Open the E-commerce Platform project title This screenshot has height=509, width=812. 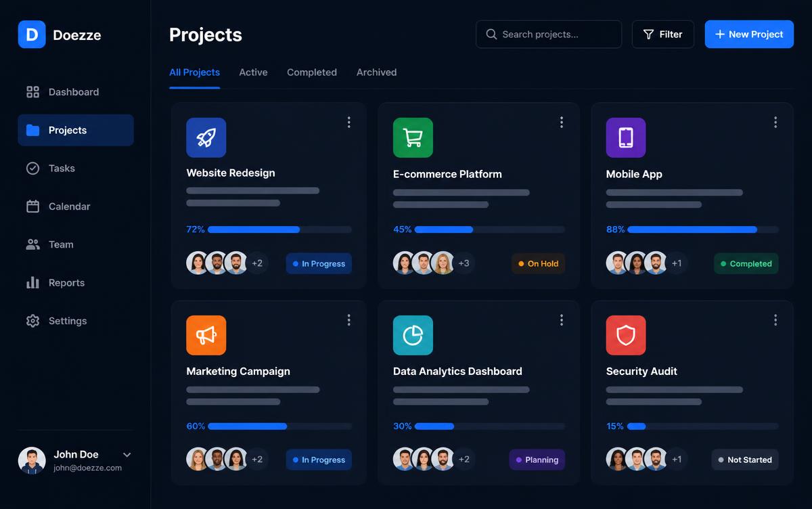(447, 174)
